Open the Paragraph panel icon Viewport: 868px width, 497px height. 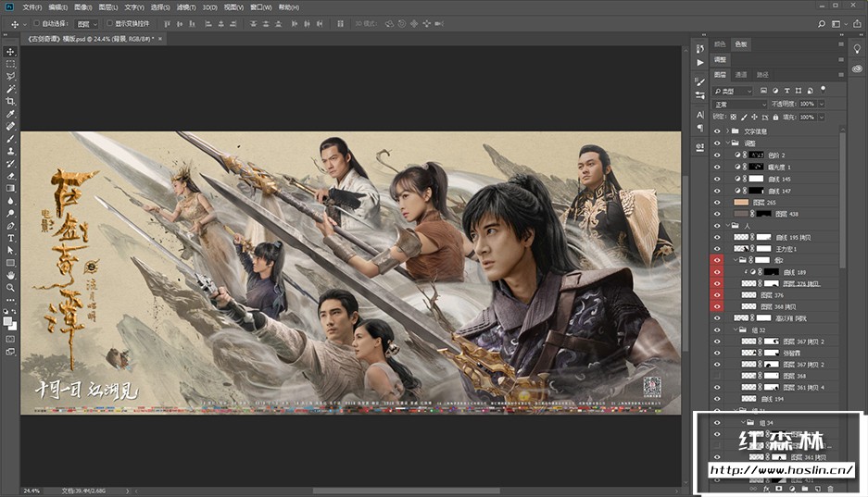point(699,129)
